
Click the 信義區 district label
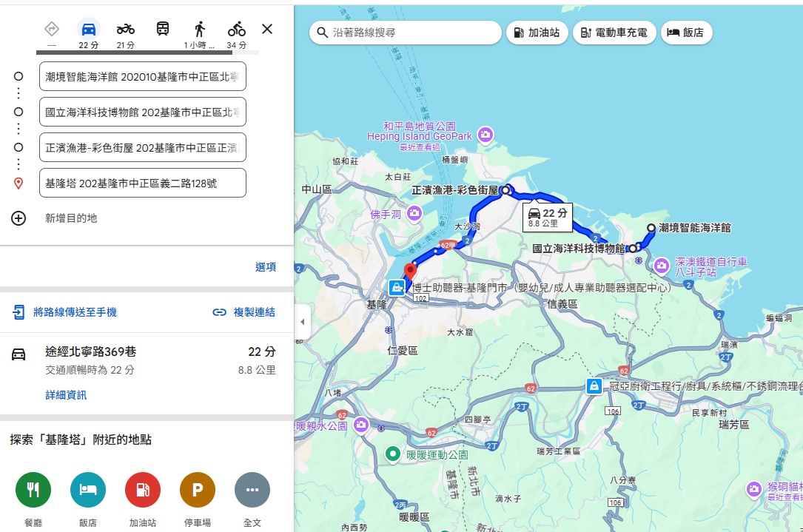(562, 303)
